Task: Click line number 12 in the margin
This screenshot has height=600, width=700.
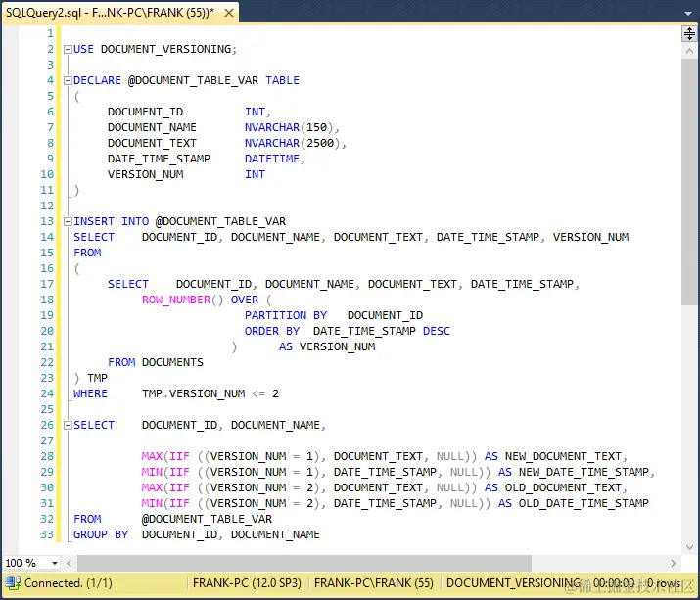Action: tap(47, 206)
